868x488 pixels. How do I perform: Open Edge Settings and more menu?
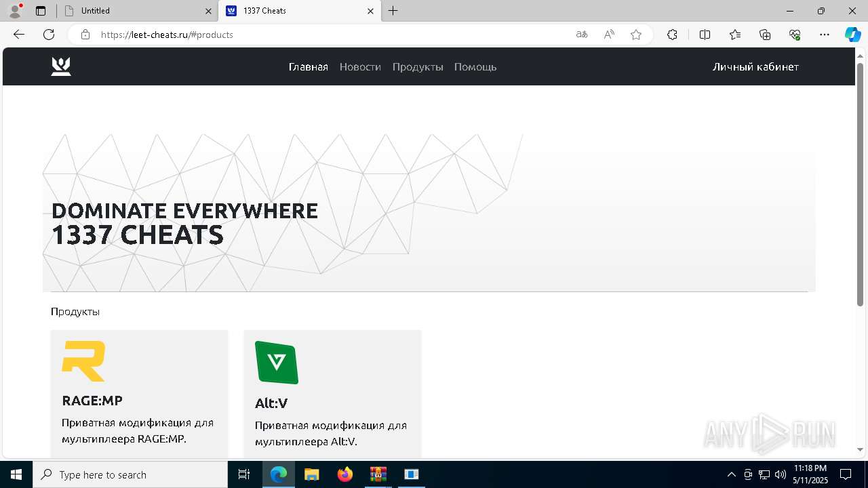825,35
